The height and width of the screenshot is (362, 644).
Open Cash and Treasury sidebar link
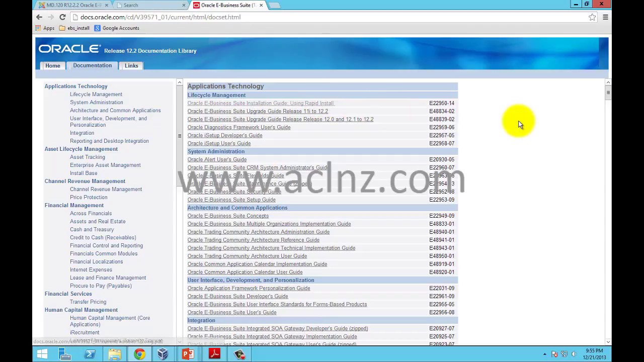[x=92, y=230]
